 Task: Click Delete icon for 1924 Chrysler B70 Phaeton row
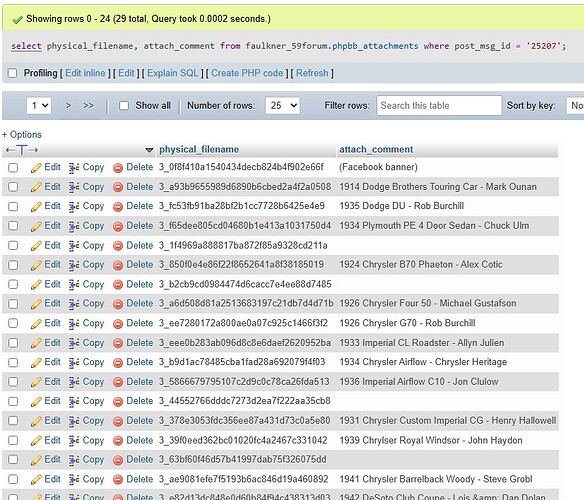[x=118, y=265]
